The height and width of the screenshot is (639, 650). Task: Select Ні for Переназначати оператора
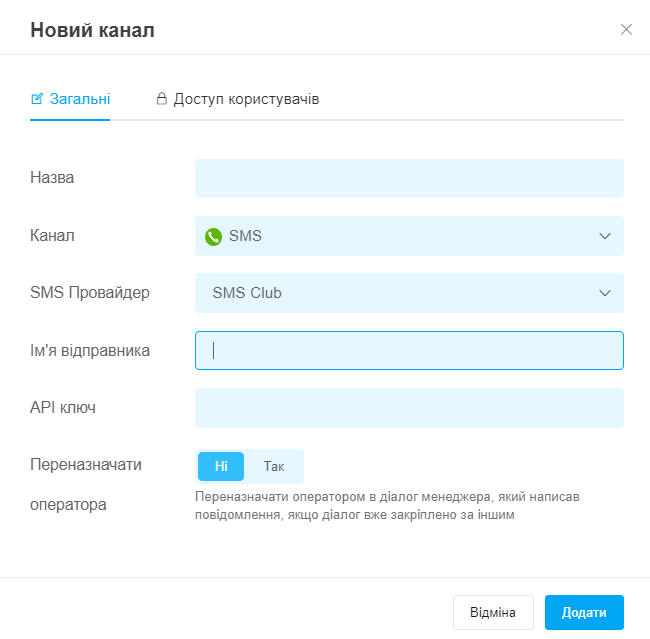coord(221,466)
